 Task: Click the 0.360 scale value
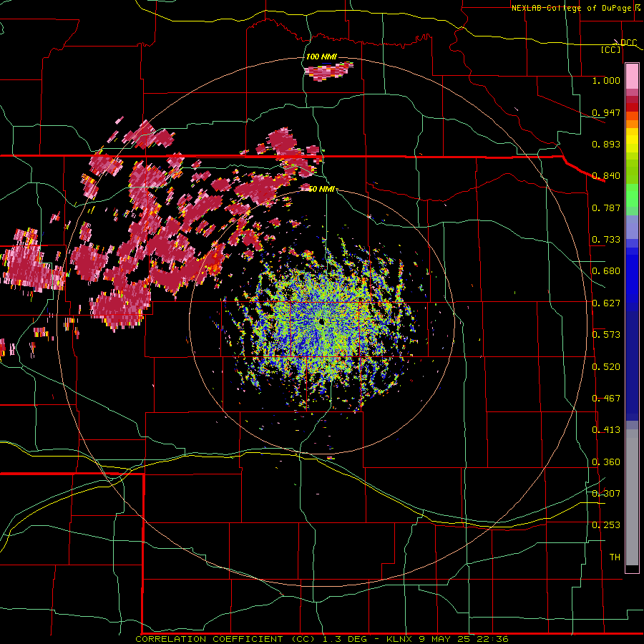pyautogui.click(x=606, y=462)
